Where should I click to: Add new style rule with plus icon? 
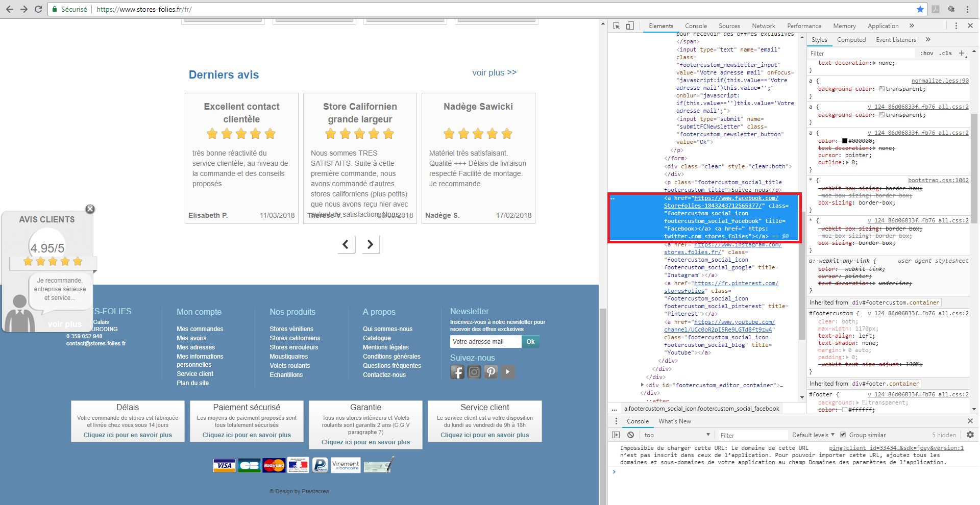click(x=962, y=53)
